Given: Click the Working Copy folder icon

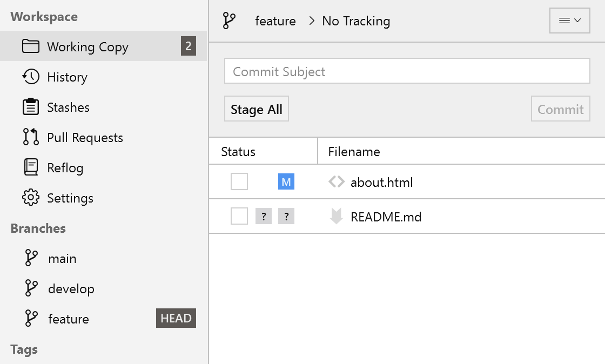Looking at the screenshot, I should point(31,46).
